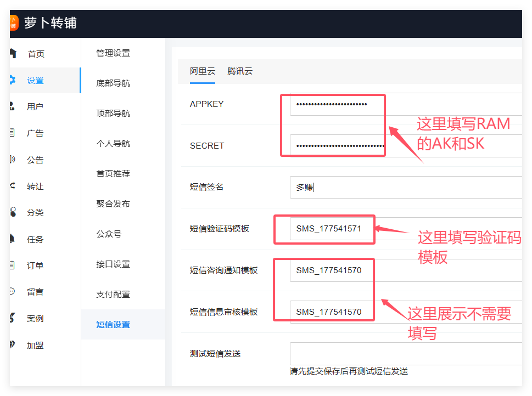Viewport: 532px width, 396px height.
Task: Click hint text 请先提交保存后再测试短信发送
Action: pos(349,371)
